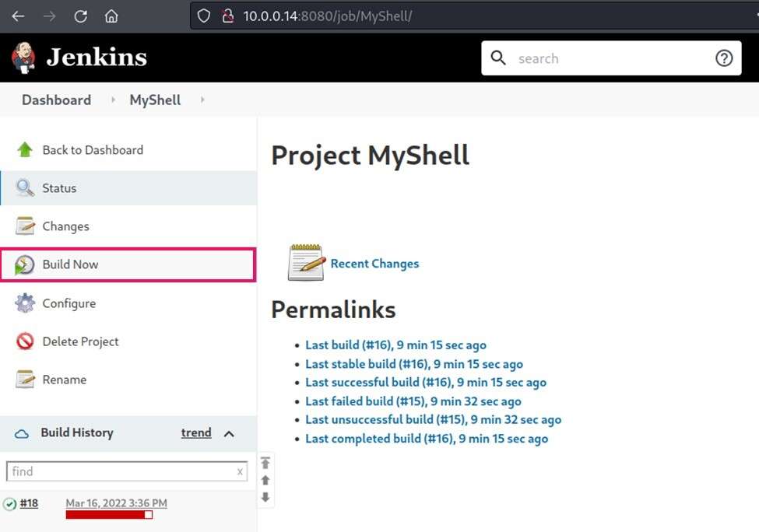Open MyShell breadcrumb link
759x532 pixels.
pyautogui.click(x=155, y=100)
